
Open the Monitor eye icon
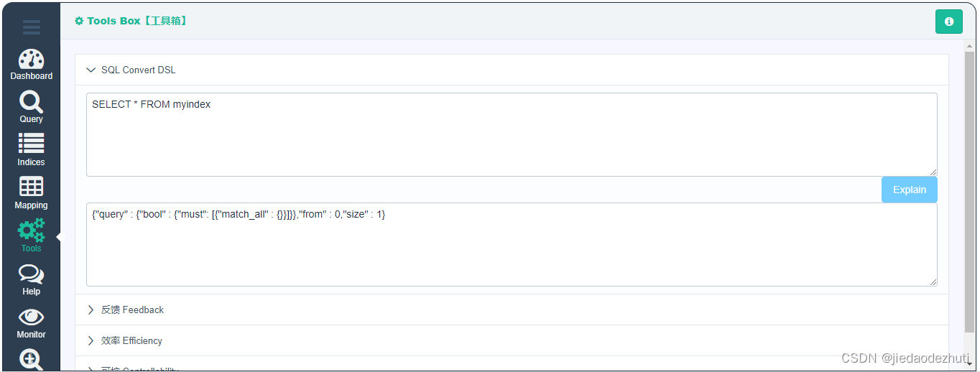point(31,317)
